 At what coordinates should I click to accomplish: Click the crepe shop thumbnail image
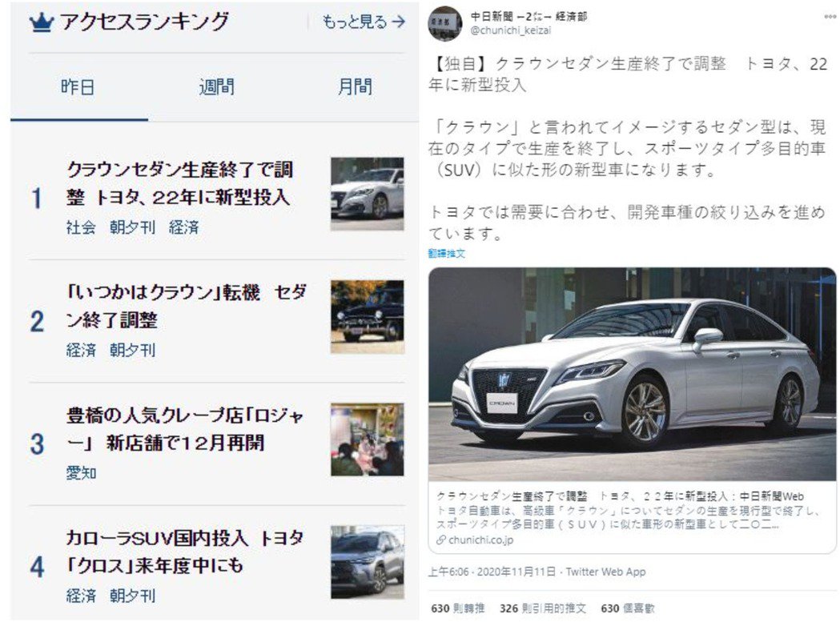pos(367,439)
